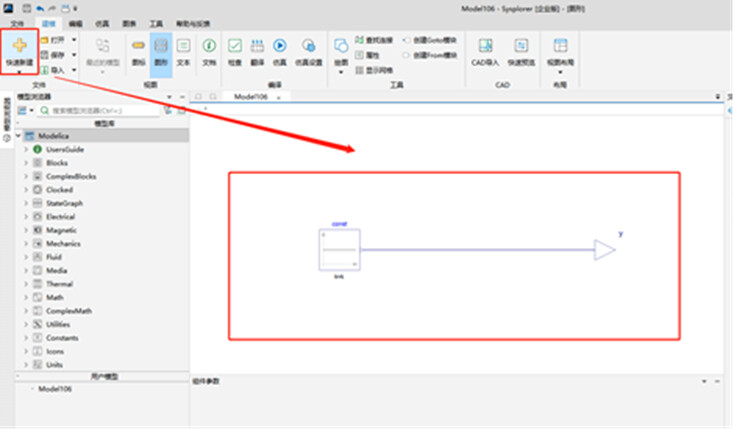
Task: Select Math in the model library
Action: (x=55, y=298)
